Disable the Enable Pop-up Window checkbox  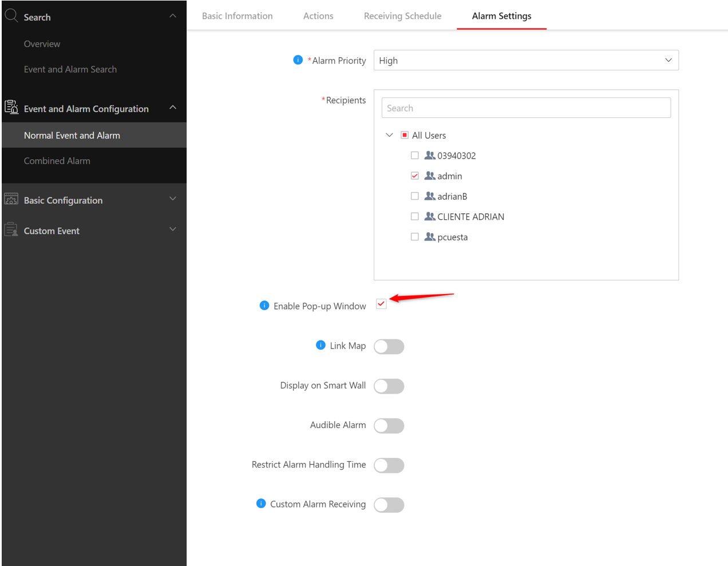tap(381, 304)
